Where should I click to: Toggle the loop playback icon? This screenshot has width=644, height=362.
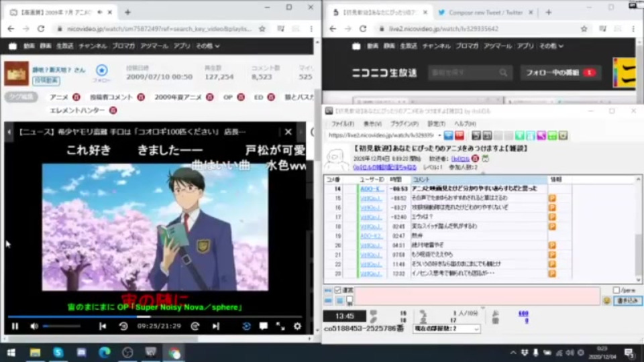(x=246, y=326)
